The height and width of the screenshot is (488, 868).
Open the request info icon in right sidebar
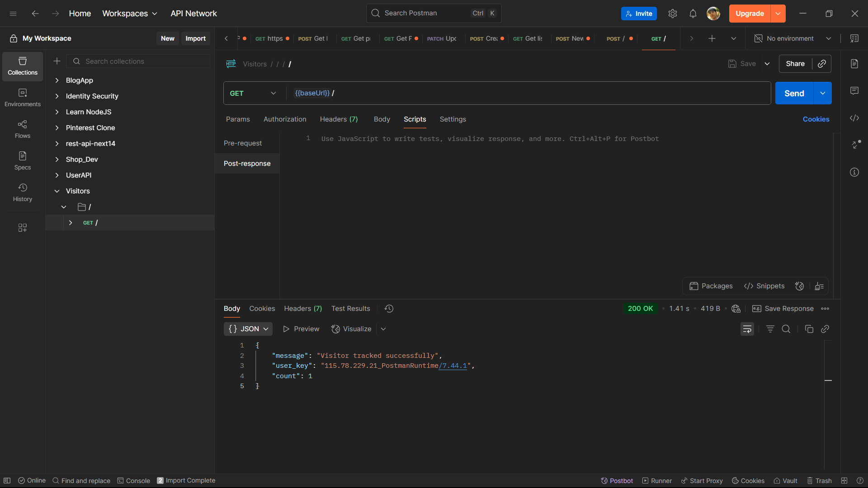coord(854,172)
